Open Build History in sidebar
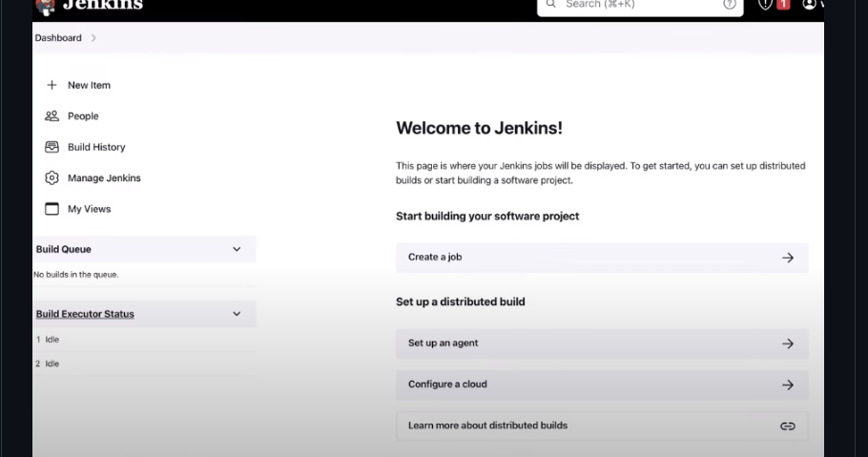 pyautogui.click(x=96, y=147)
